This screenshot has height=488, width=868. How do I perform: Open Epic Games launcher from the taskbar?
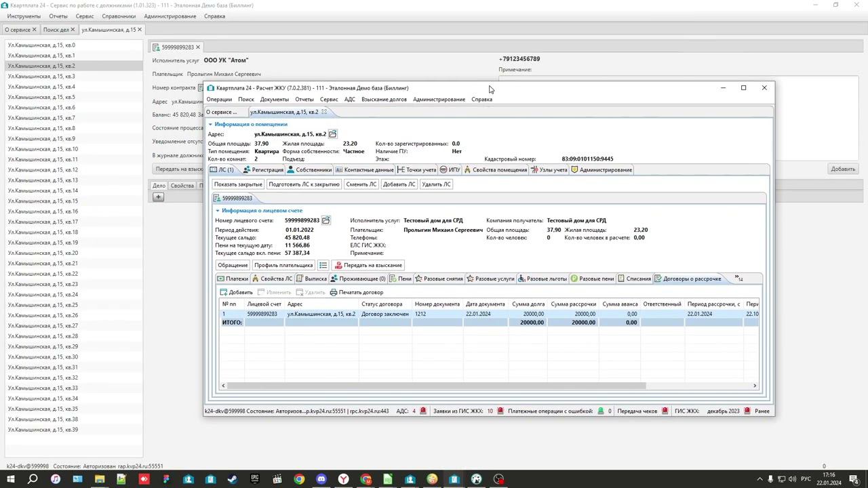tap(255, 479)
